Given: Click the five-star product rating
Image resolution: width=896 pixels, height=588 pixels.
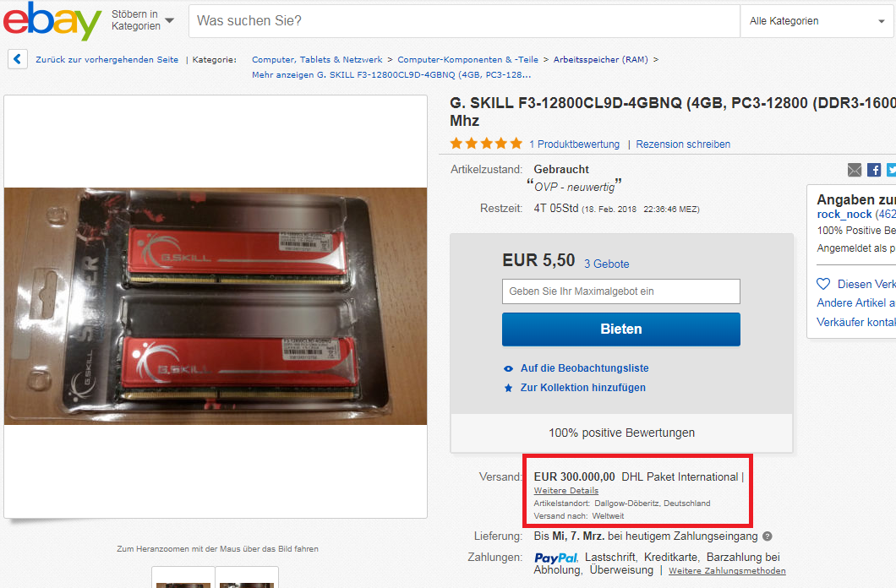Looking at the screenshot, I should 486,144.
